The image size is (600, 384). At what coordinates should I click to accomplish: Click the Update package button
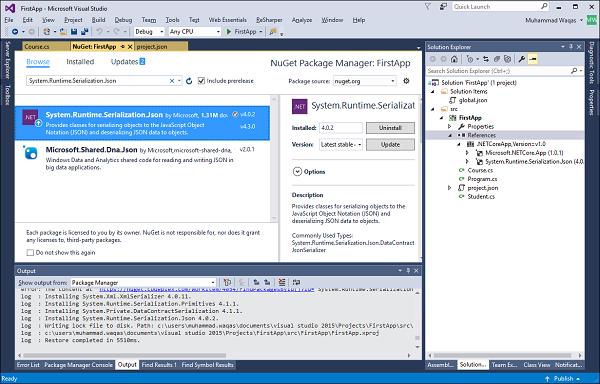pyautogui.click(x=390, y=145)
